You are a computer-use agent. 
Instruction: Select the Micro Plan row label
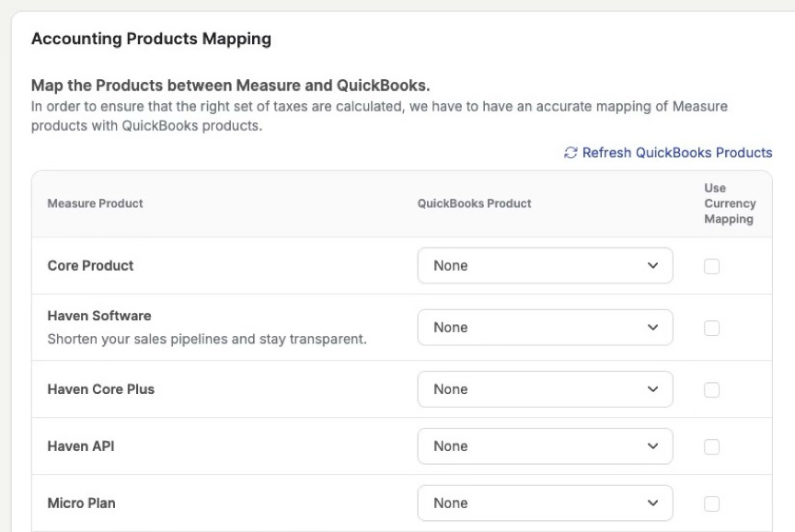(81, 503)
